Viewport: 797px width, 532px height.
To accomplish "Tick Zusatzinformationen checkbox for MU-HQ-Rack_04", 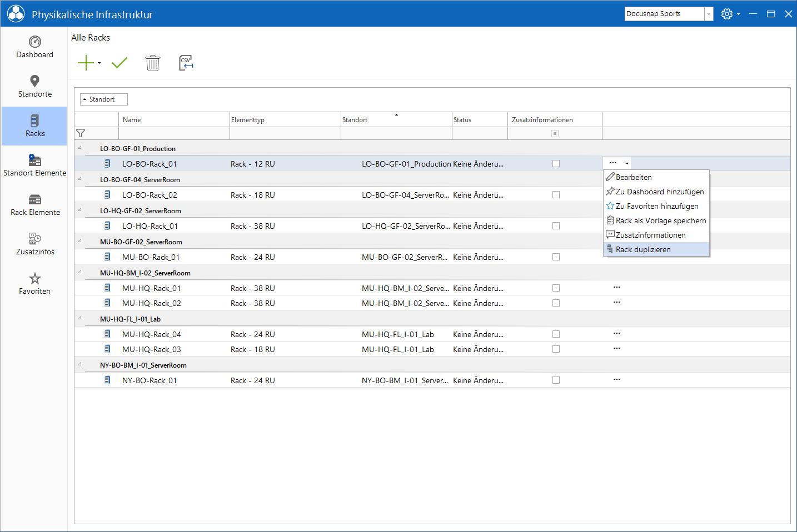I will 556,334.
